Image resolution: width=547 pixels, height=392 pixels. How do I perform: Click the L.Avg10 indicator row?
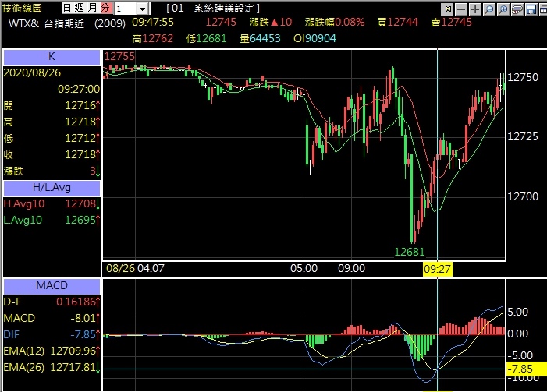pyautogui.click(x=52, y=221)
